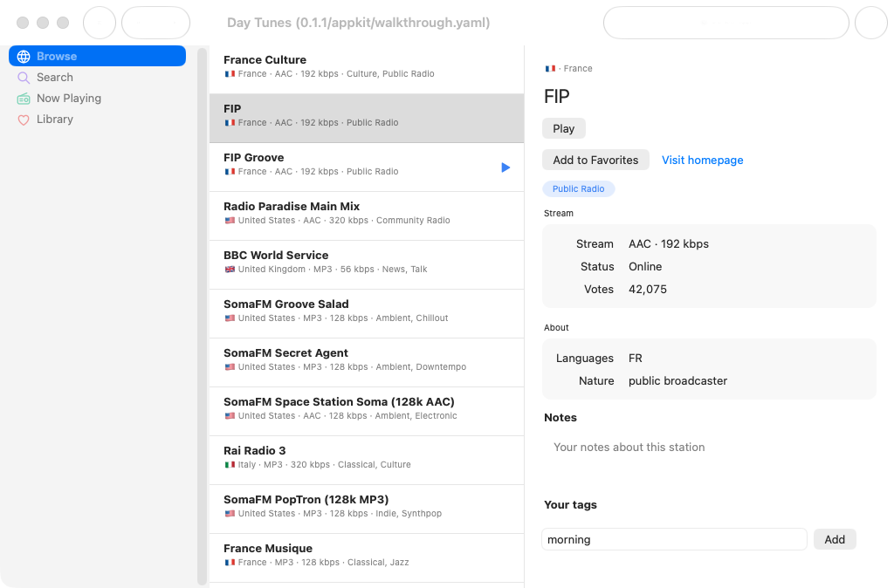This screenshot has height=588, width=894.
Task: Select the FIP station in the list
Action: pos(367,119)
